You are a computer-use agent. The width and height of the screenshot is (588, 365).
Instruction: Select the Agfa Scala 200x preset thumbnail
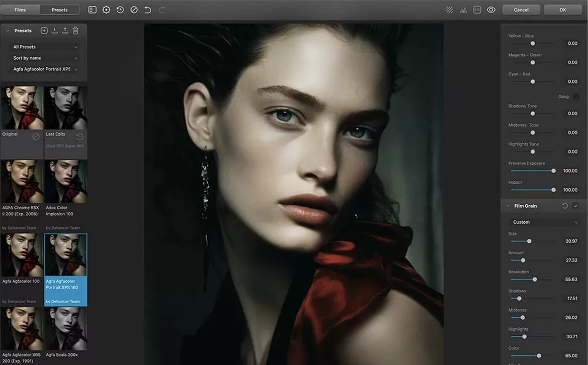pyautogui.click(x=65, y=329)
